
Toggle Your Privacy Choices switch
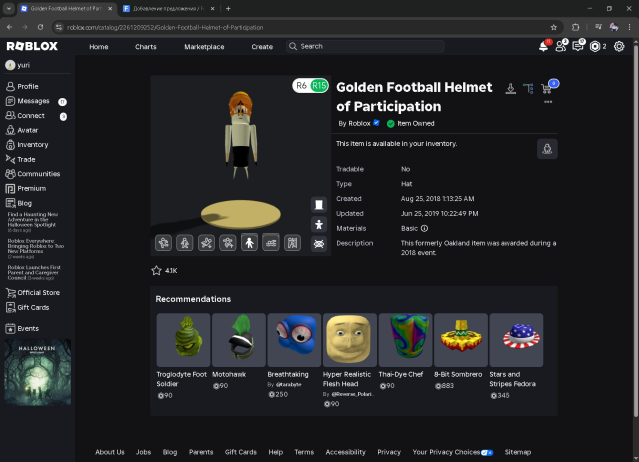pyautogui.click(x=487, y=452)
